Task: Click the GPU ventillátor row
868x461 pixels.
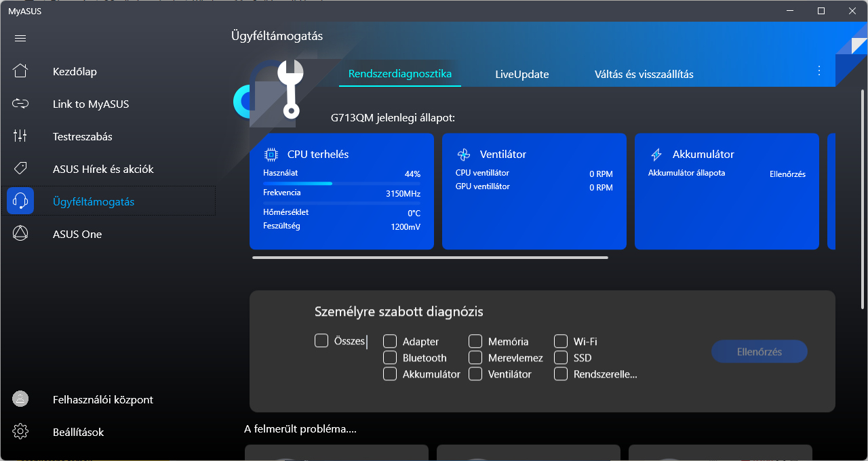Action: pyautogui.click(x=534, y=187)
